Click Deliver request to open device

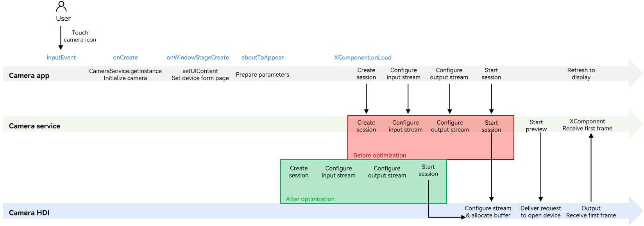pyautogui.click(x=540, y=212)
